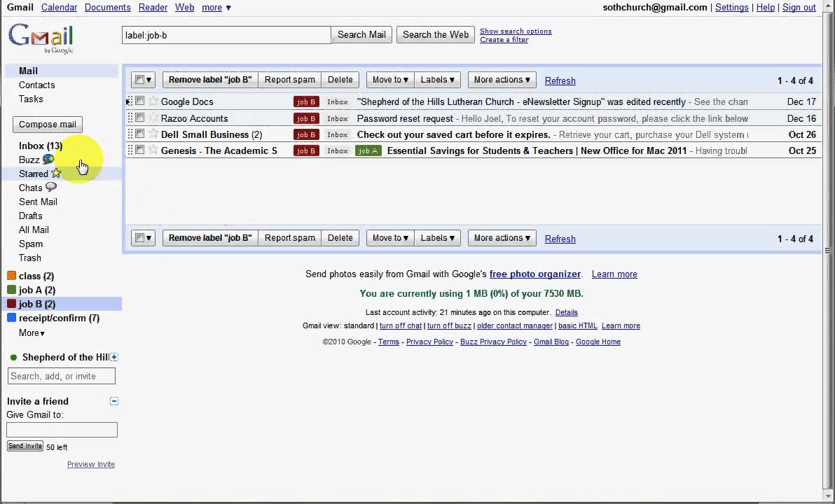Click top Remove label "job B" button
The height and width of the screenshot is (504, 835).
[x=210, y=80]
